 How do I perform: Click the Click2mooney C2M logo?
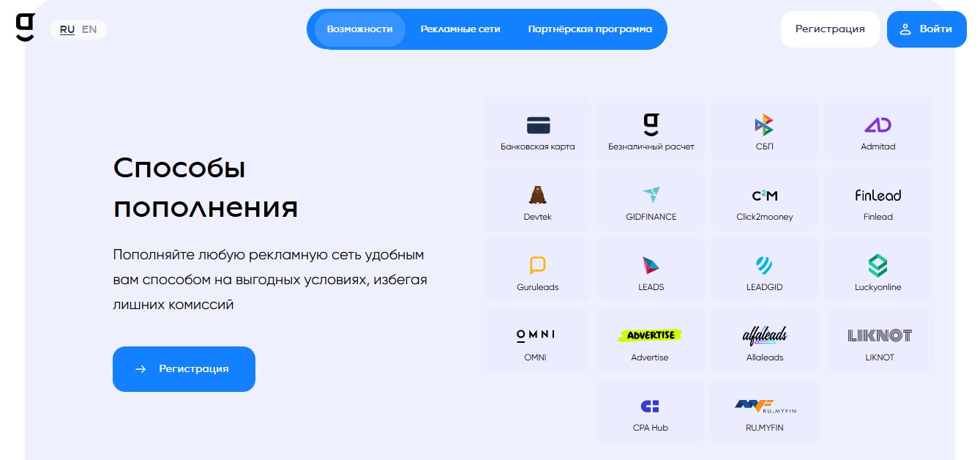764,196
